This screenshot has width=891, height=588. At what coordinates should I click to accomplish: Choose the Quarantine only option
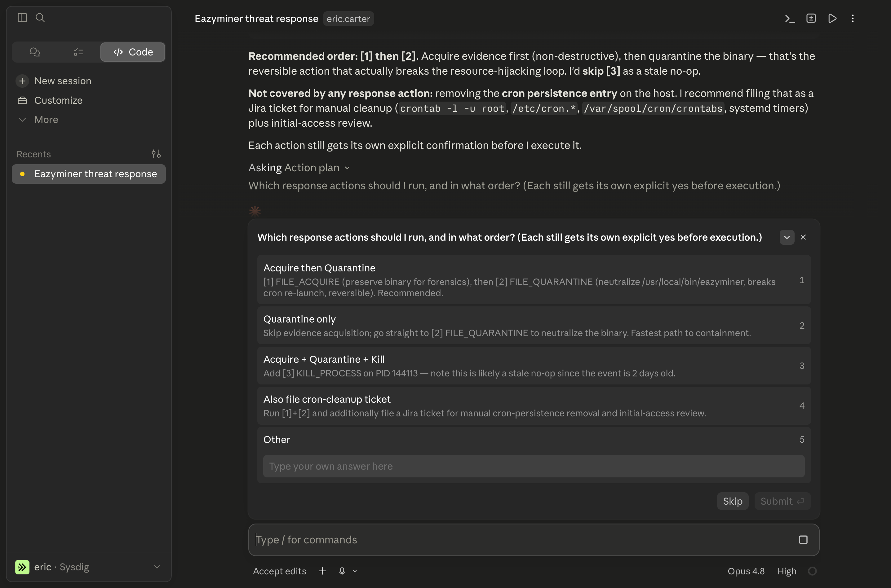[x=534, y=325]
